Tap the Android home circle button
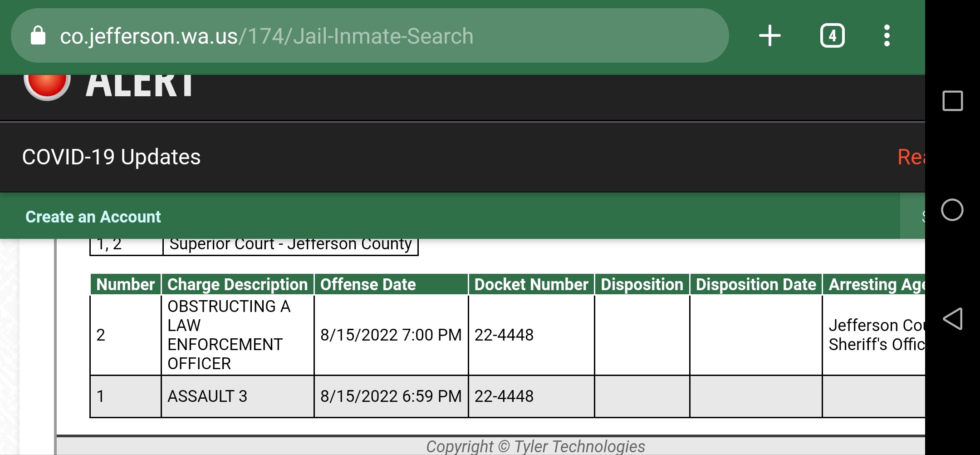980x455 pixels. tap(952, 210)
